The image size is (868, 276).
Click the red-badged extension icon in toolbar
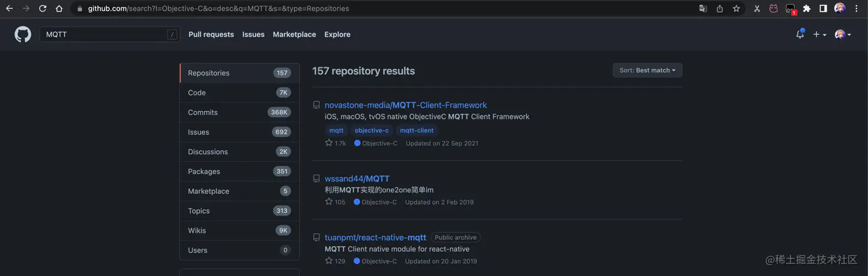pos(790,9)
